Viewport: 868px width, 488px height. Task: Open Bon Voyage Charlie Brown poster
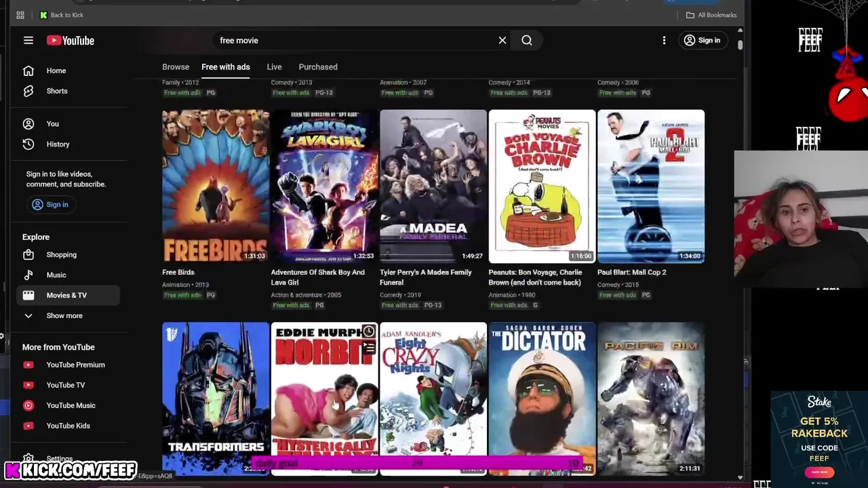pos(542,186)
